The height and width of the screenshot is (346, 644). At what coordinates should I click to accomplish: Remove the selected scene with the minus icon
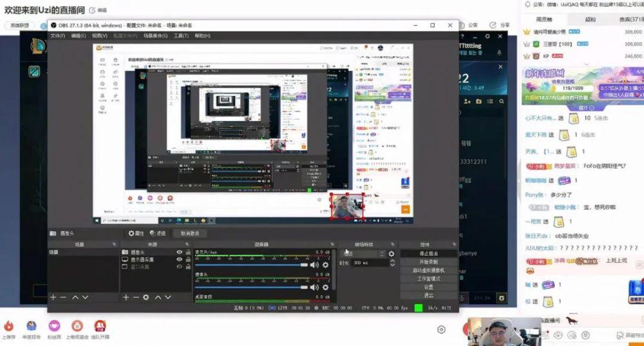tap(63, 297)
